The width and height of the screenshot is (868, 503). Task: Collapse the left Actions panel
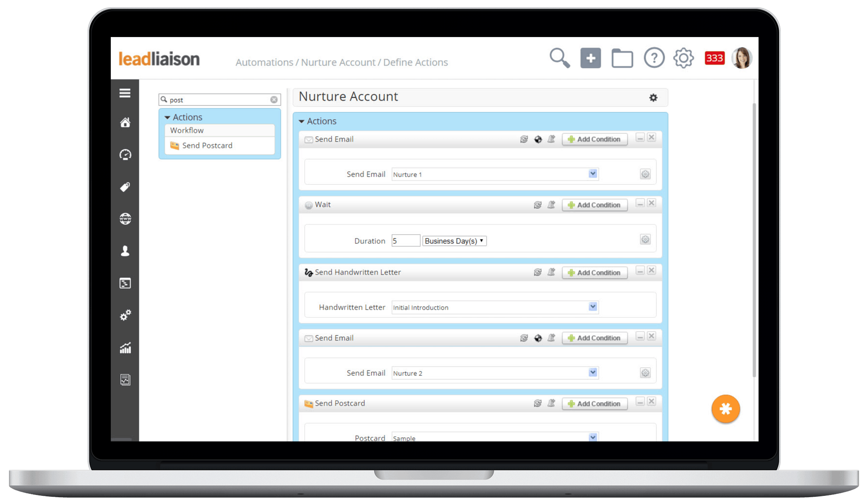[x=168, y=117]
